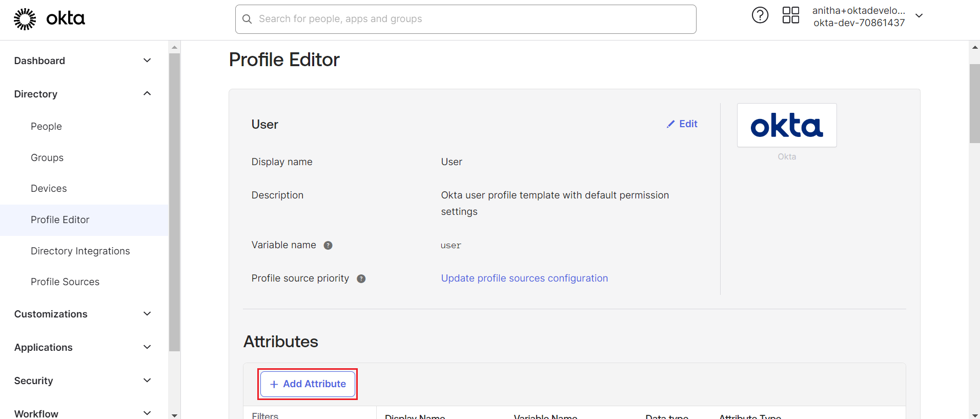
Task: Focus the search for people, apps and groups field
Action: (x=465, y=19)
